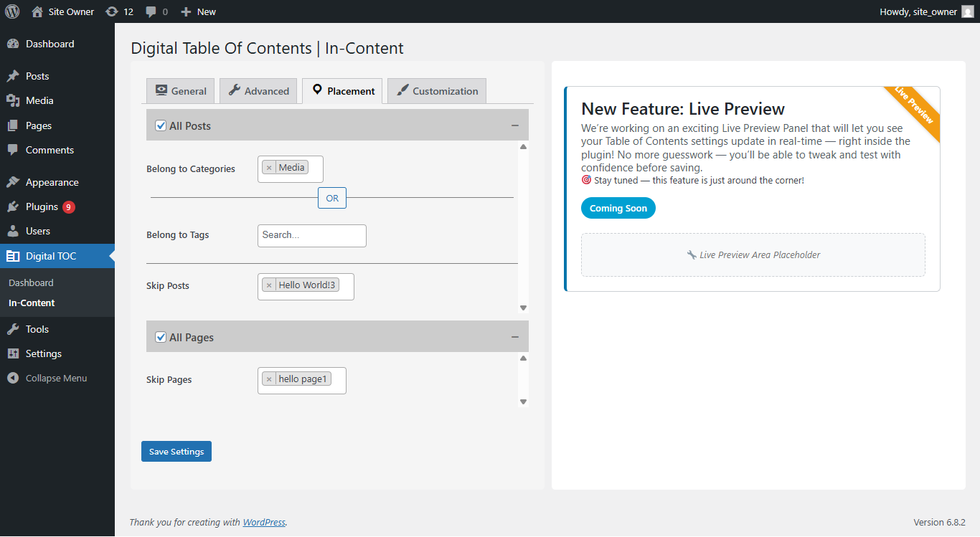Open the Skip Pages selector box
The height and width of the screenshot is (537, 980).
(x=302, y=380)
